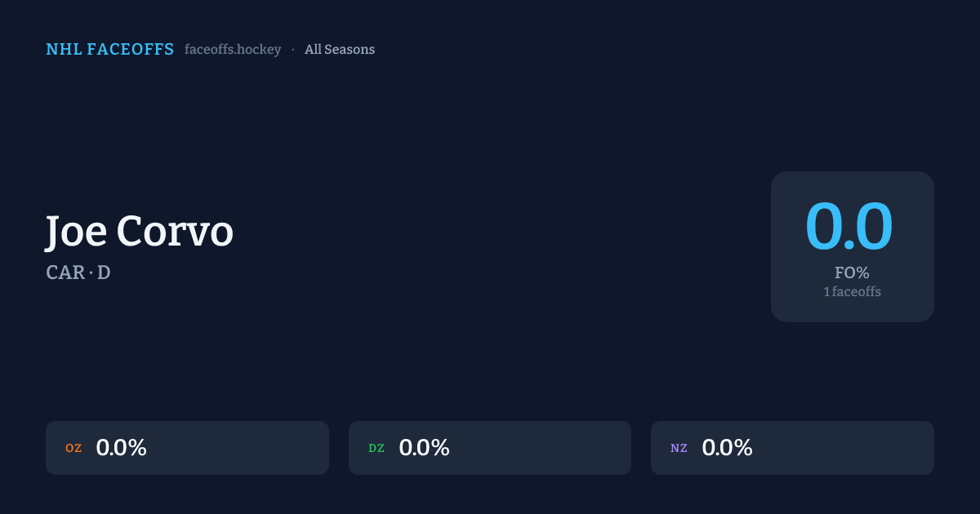Click the top edge of the FO% summary card
The width and height of the screenshot is (980, 514).
852,174
